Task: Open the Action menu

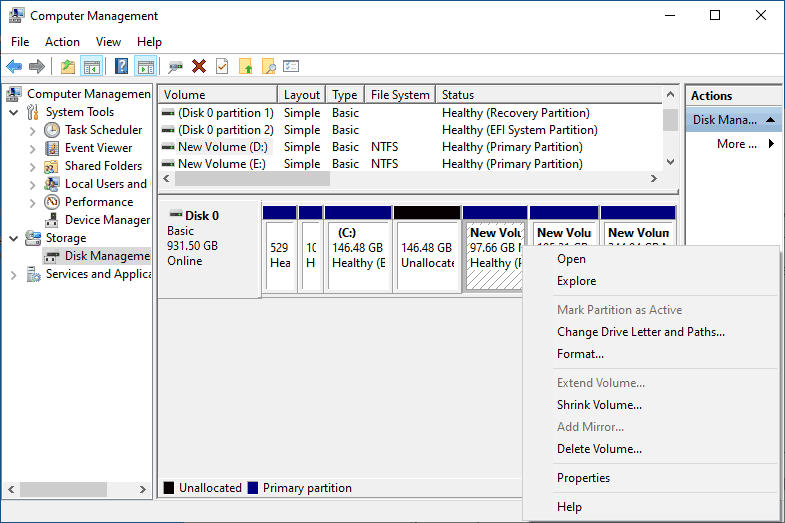Action: click(62, 42)
